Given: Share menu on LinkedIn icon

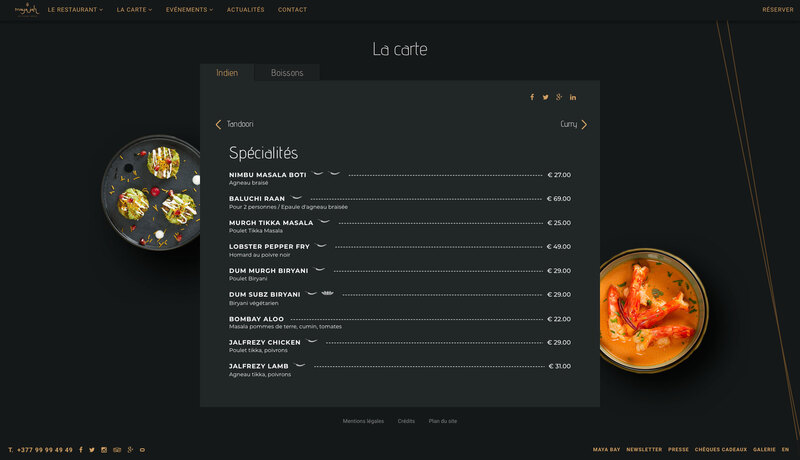Looking at the screenshot, I should [x=573, y=97].
